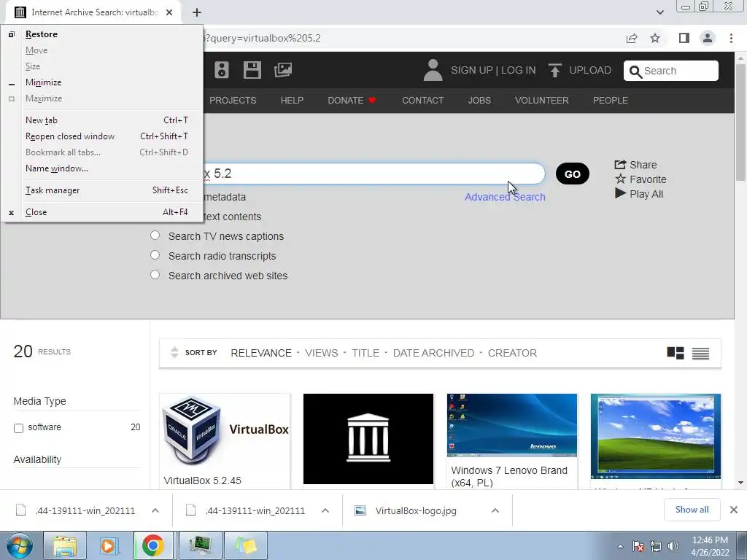Select New tab in the window menu
The image size is (747, 560).
point(101,120)
